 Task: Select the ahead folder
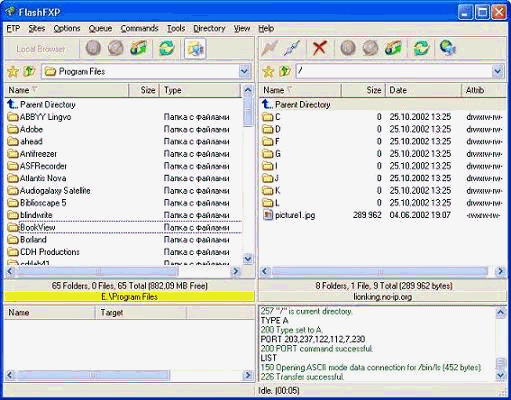(x=25, y=142)
